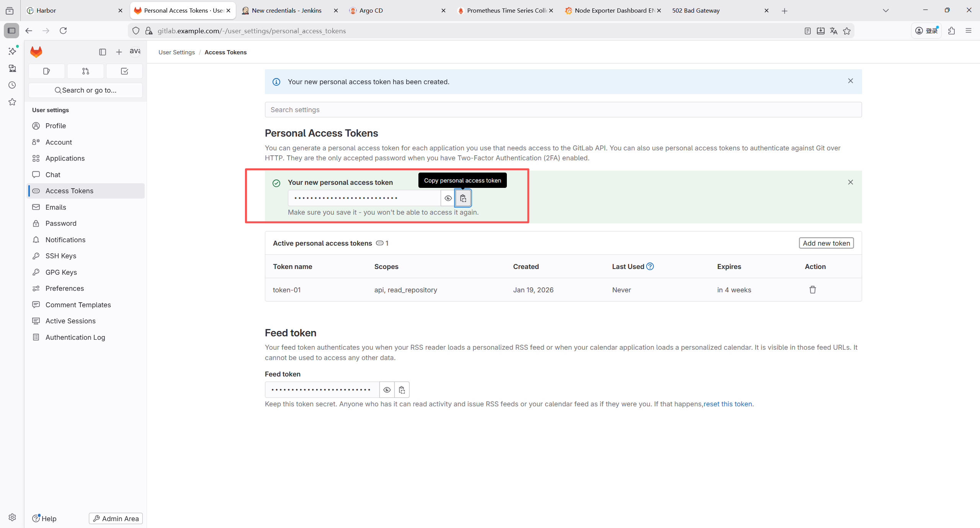Click the Add new token button

point(826,243)
